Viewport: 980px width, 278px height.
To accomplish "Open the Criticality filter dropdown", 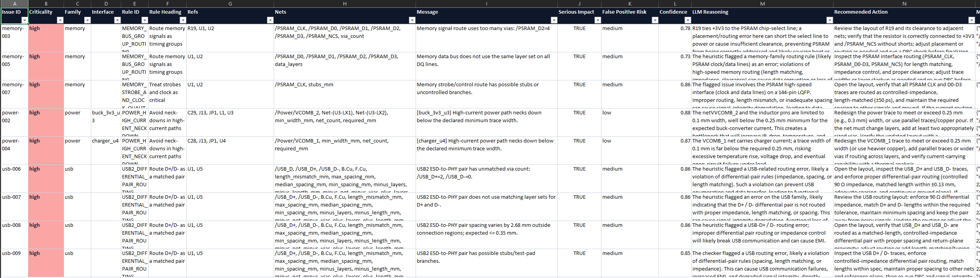I will tap(60, 20).
